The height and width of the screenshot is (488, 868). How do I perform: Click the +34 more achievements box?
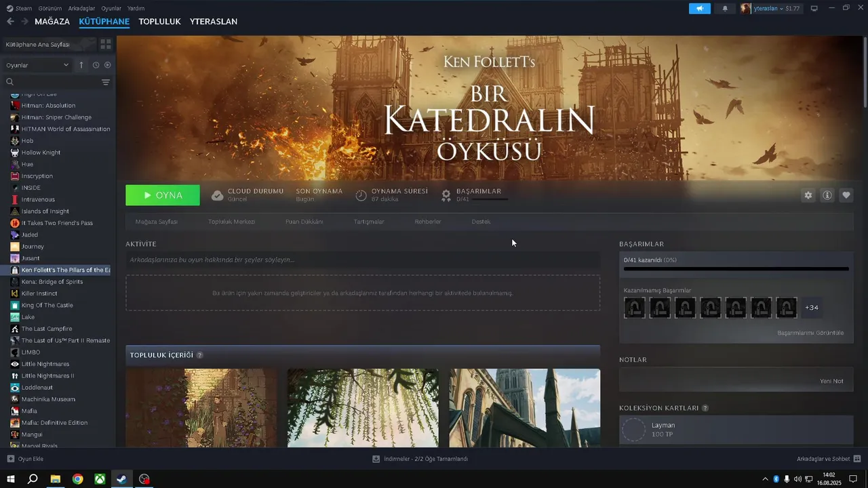click(812, 308)
